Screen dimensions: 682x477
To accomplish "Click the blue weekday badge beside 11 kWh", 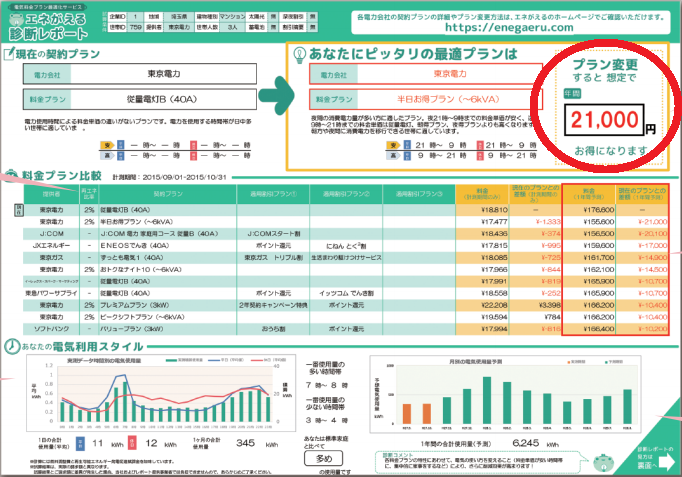I will (80, 443).
